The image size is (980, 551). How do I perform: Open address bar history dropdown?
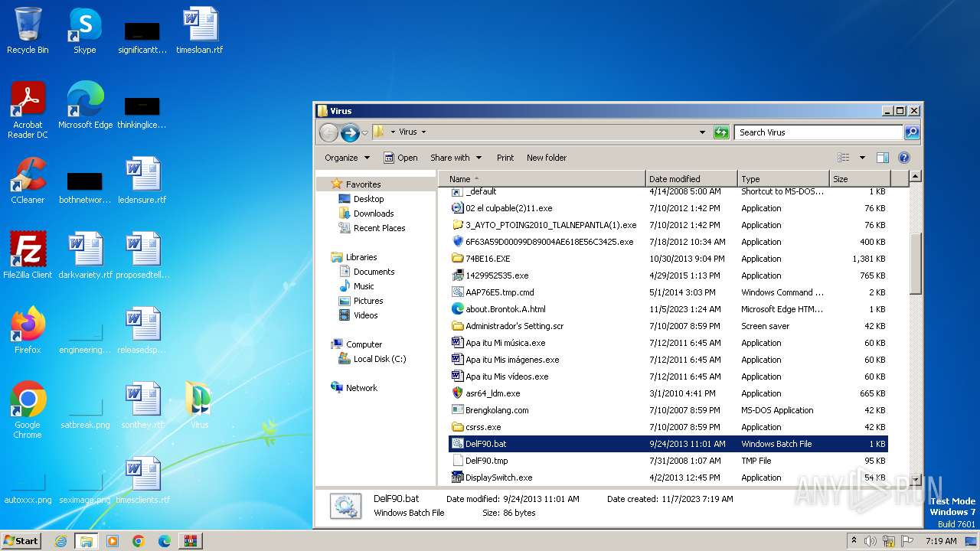pos(702,132)
